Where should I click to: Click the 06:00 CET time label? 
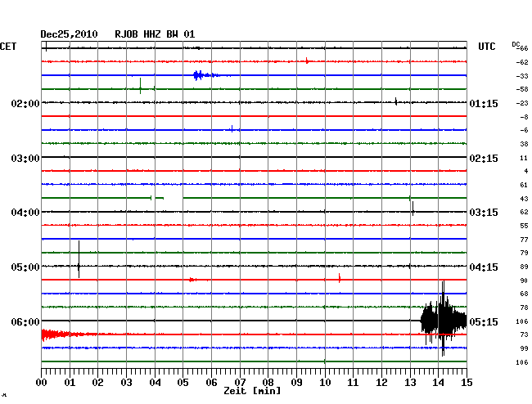25,321
